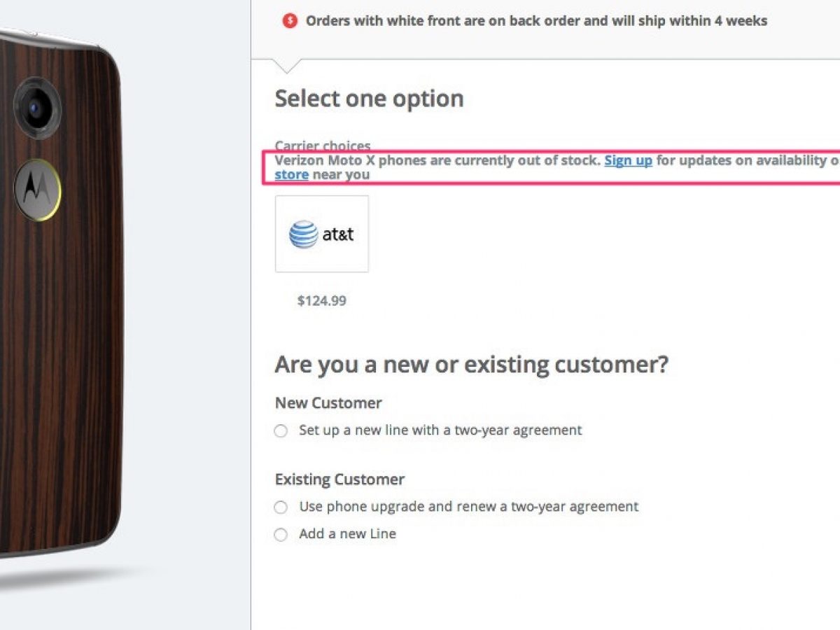Click the 'New Customer' section label
The width and height of the screenshot is (840, 630).
click(328, 403)
